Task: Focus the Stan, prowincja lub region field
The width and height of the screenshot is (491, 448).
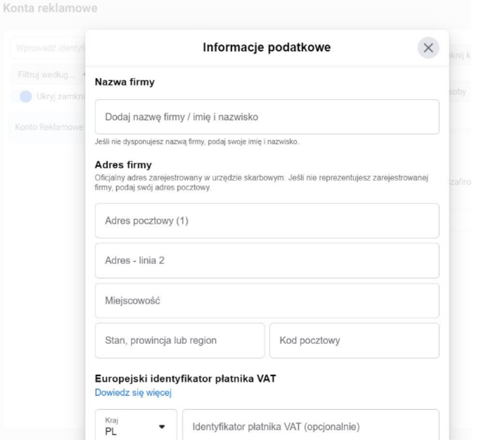Action: point(180,341)
